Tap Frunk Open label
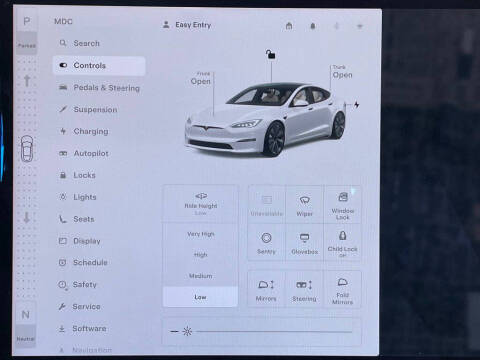 (201, 78)
